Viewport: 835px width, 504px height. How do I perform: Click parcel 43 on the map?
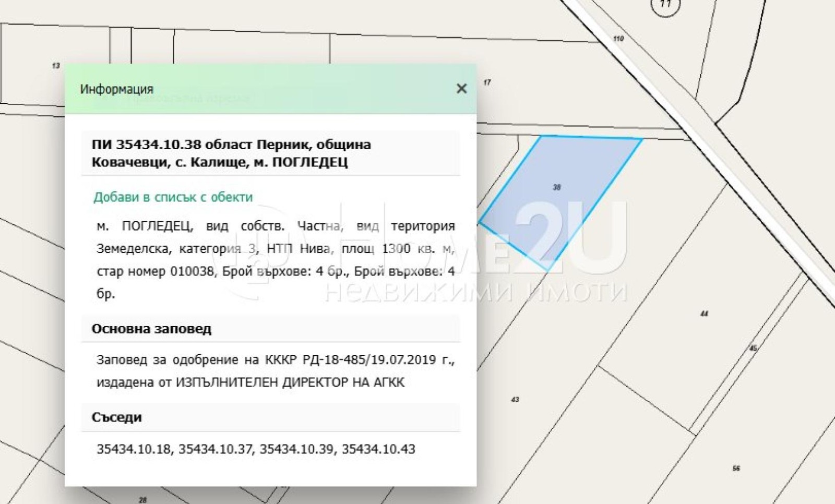515,400
